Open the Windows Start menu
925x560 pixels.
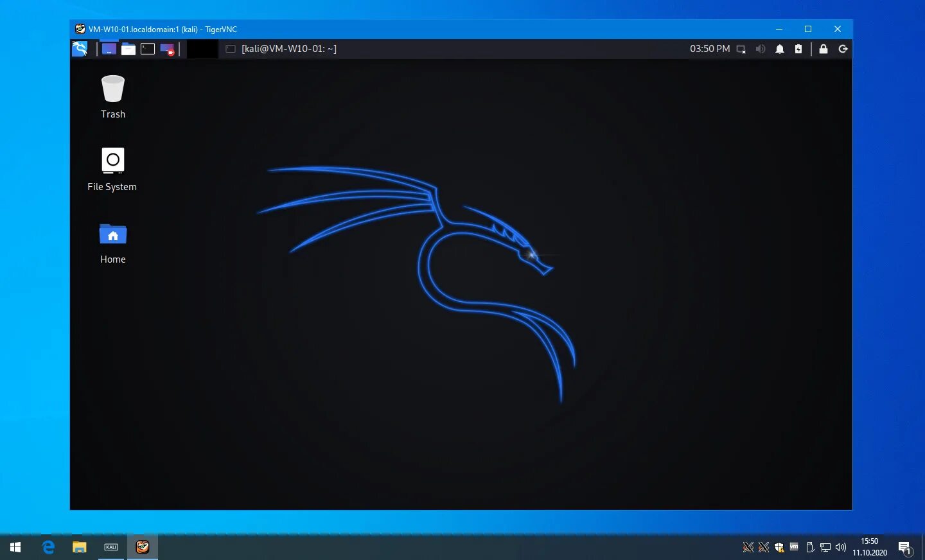(15, 547)
